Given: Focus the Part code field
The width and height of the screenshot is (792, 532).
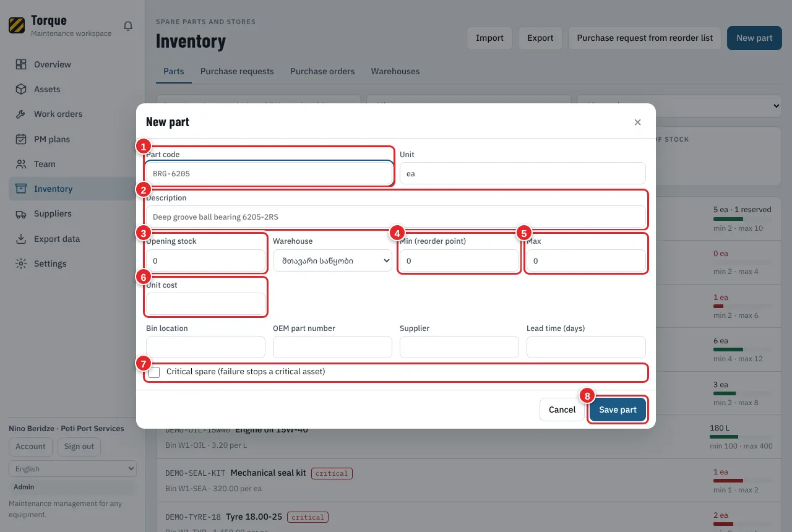Looking at the screenshot, I should [269, 174].
